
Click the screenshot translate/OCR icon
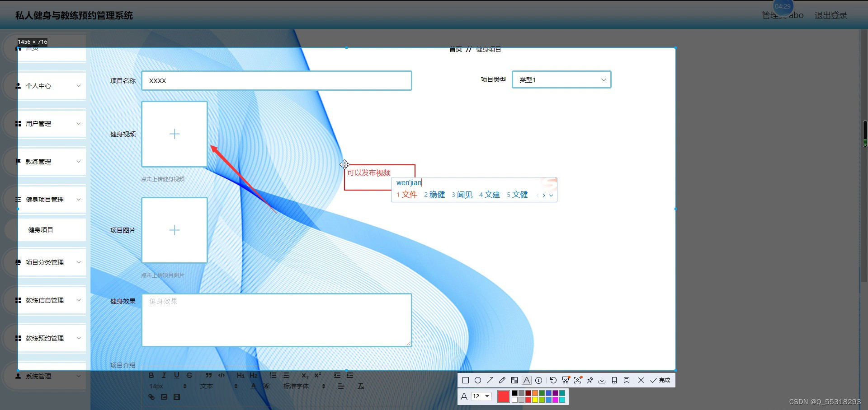(578, 380)
